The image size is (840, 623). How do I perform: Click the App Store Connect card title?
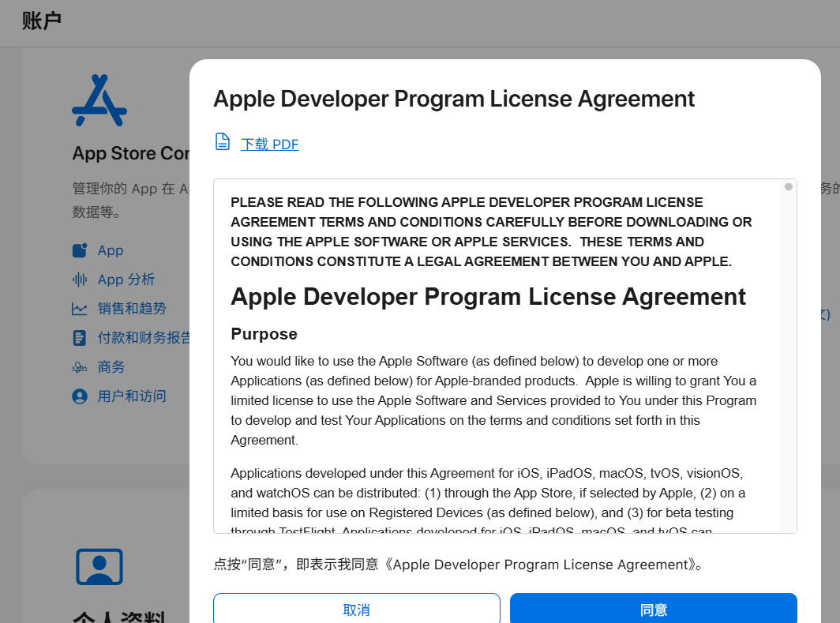(x=131, y=153)
